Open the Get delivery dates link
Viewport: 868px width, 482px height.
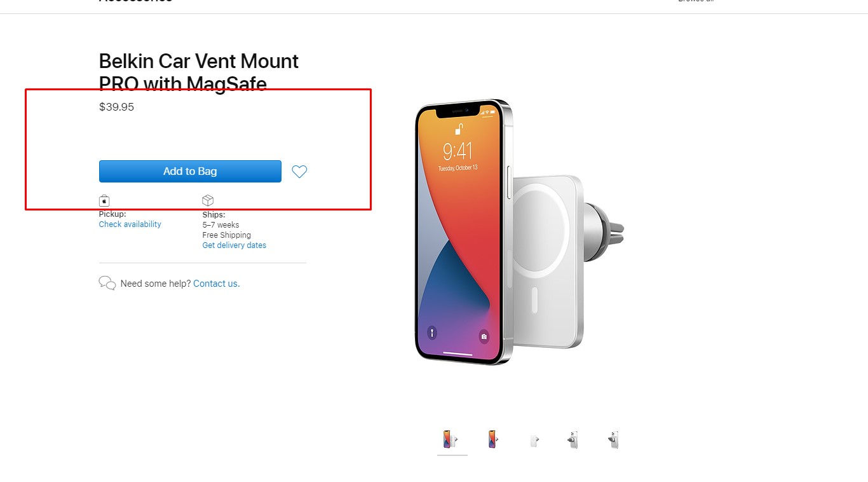point(234,245)
